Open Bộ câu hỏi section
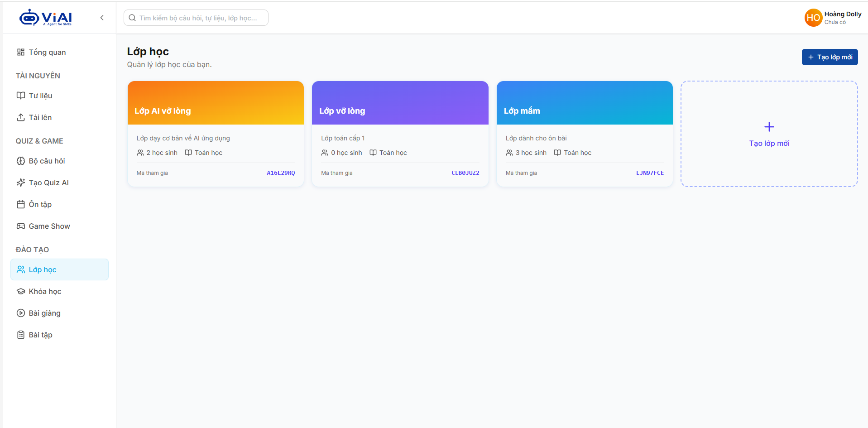 (x=59, y=161)
